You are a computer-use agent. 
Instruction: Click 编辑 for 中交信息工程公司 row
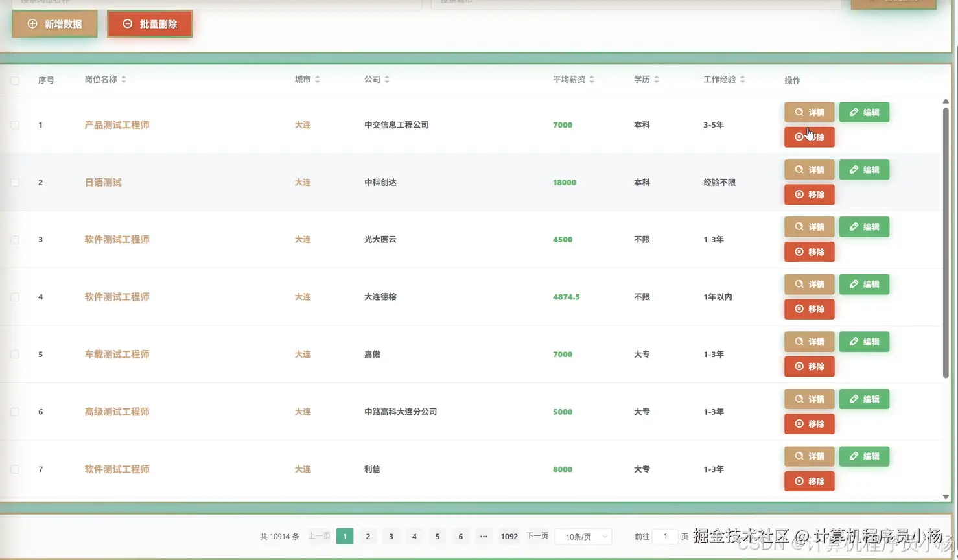point(864,112)
